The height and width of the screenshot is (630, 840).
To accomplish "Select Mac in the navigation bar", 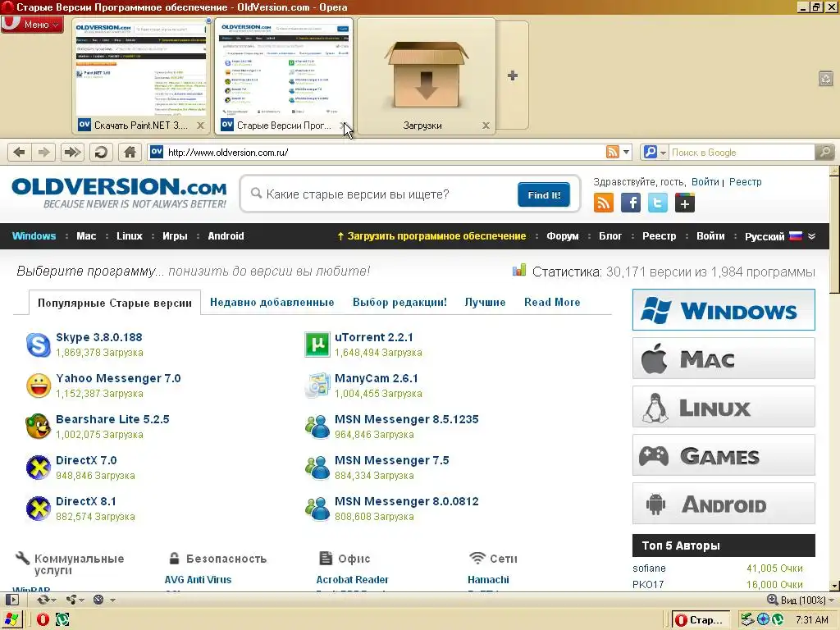I will pos(86,236).
